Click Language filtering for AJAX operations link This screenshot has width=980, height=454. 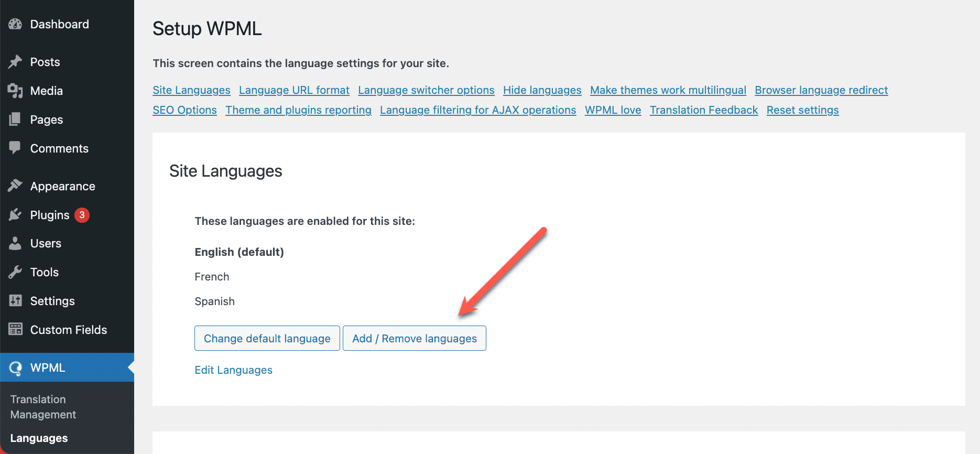click(478, 110)
